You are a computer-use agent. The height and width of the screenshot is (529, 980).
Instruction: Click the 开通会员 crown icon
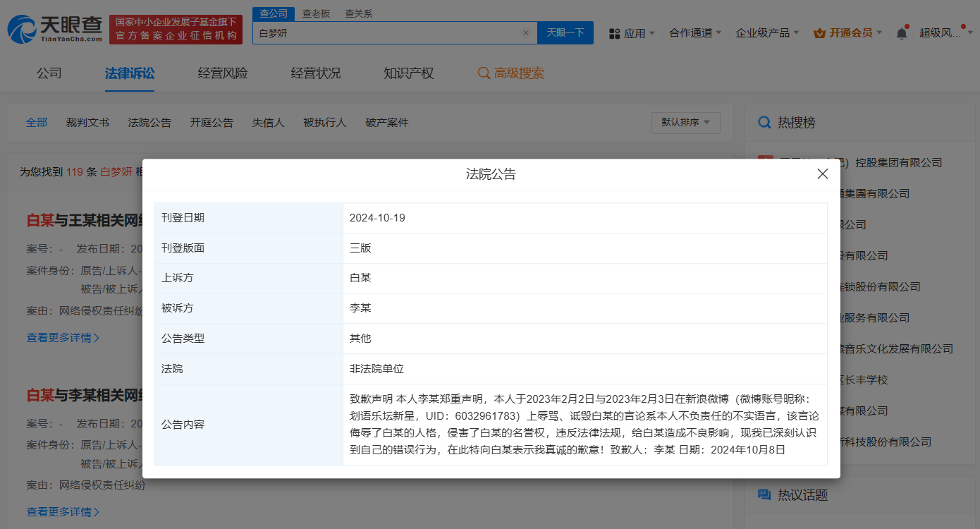coord(819,33)
